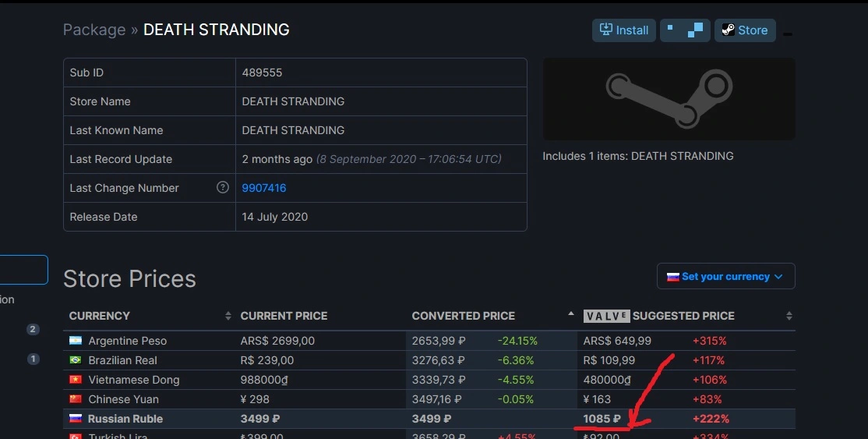The image size is (868, 439).
Task: Click the sidebar badge showing 2
Action: coord(33,329)
